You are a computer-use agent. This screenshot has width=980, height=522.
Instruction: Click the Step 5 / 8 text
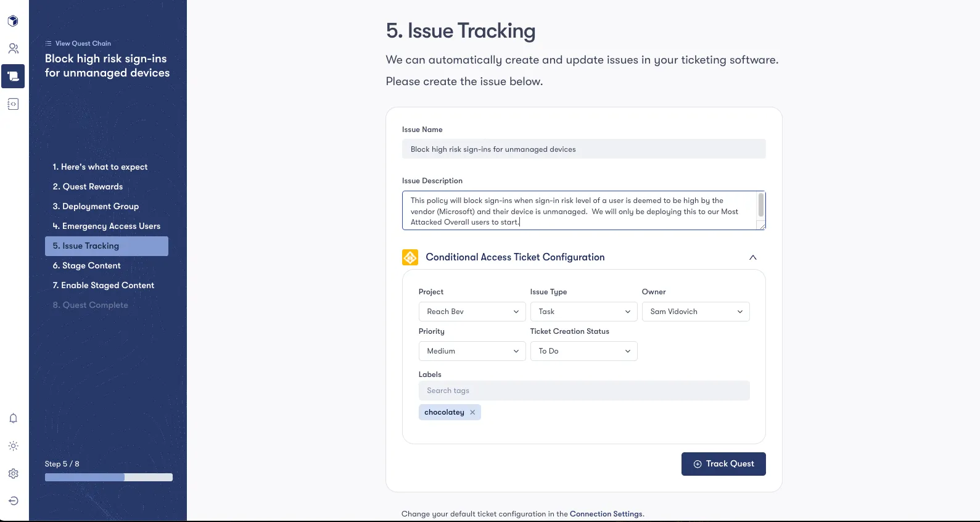pyautogui.click(x=62, y=464)
